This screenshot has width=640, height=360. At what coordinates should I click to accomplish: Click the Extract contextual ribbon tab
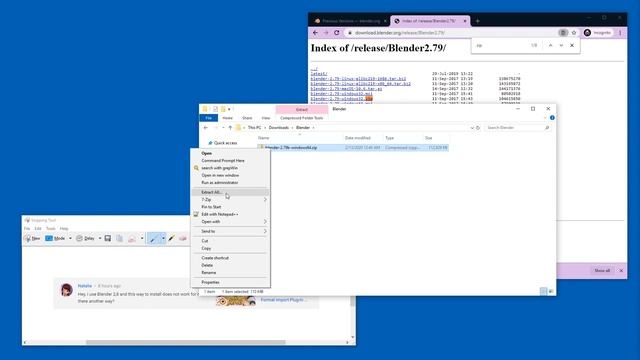click(302, 110)
